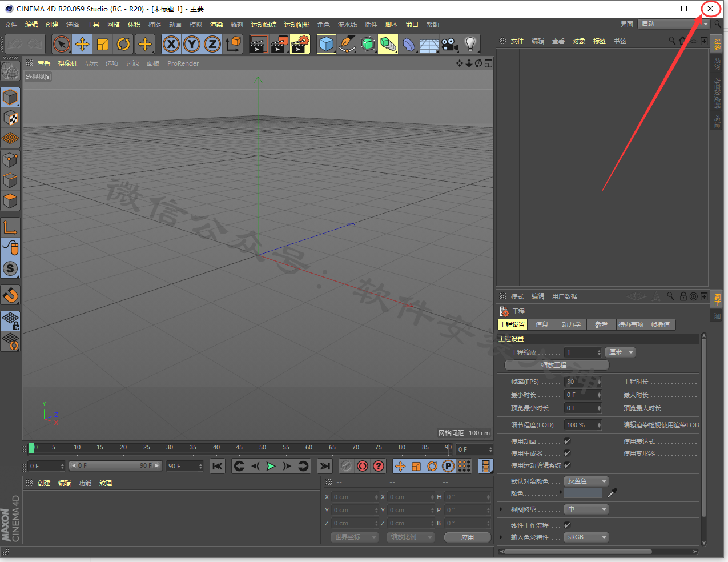Add a Light object
Viewport: 728px width, 562px height.
(470, 44)
